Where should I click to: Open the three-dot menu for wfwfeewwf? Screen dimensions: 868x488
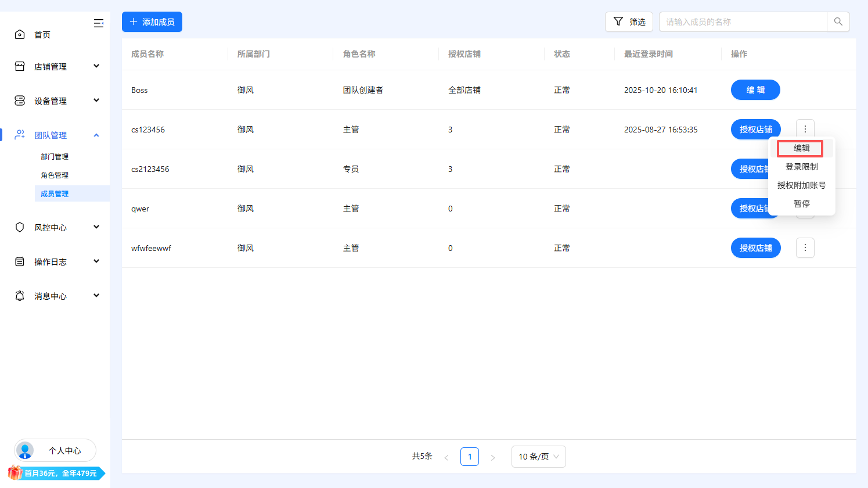[805, 247]
